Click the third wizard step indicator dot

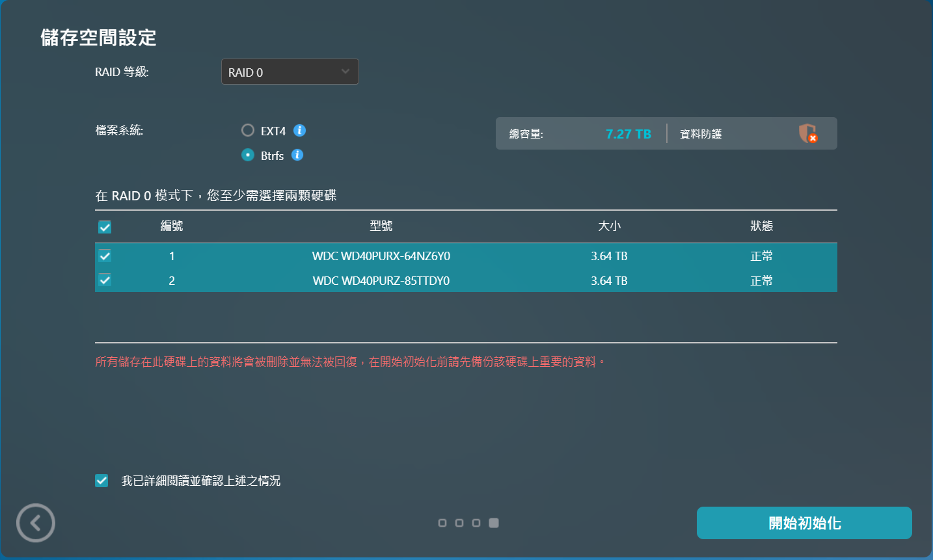click(476, 523)
